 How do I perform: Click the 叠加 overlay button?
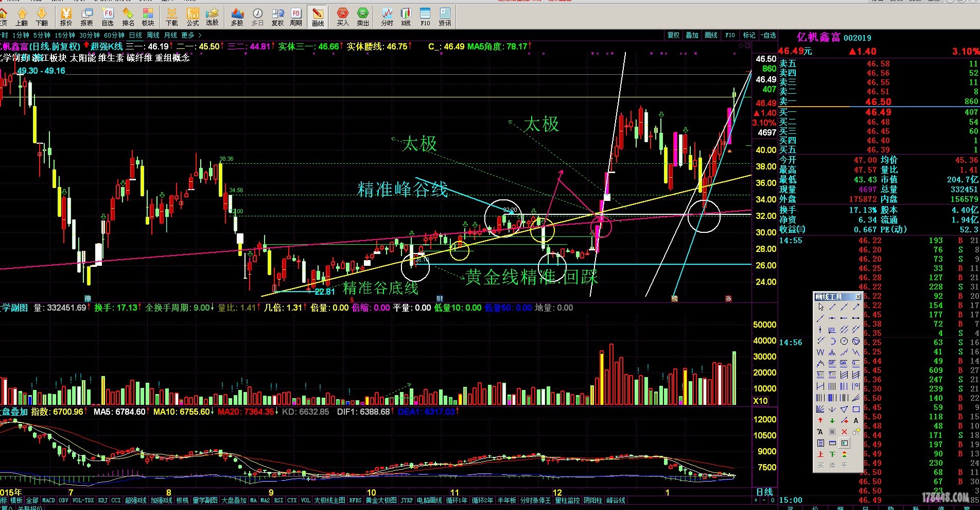tap(692, 36)
